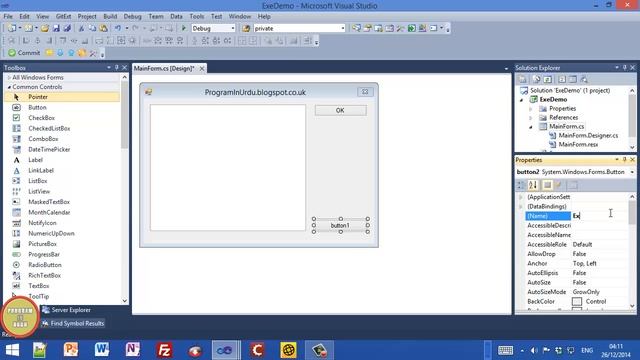
Task: Close the MainForm.cs [Design] tab
Action: point(202,68)
